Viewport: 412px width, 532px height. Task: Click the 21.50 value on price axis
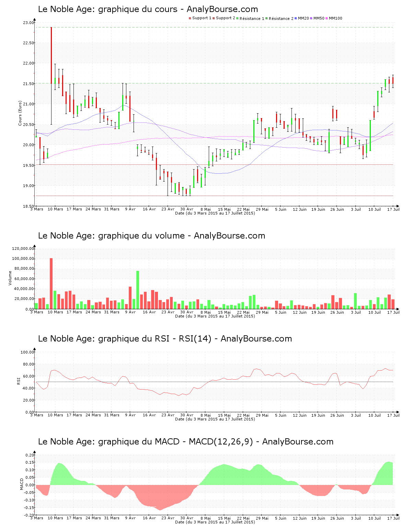28,84
